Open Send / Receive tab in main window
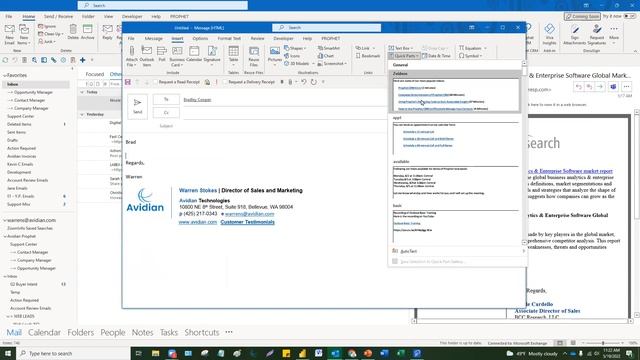Screen dimensions: 640x360 pyautogui.click(x=58, y=16)
